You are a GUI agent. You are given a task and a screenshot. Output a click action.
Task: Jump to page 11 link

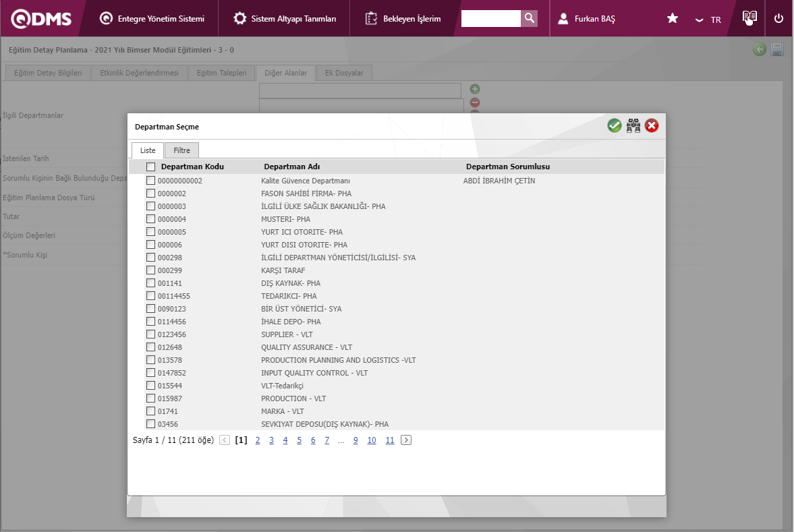click(390, 440)
